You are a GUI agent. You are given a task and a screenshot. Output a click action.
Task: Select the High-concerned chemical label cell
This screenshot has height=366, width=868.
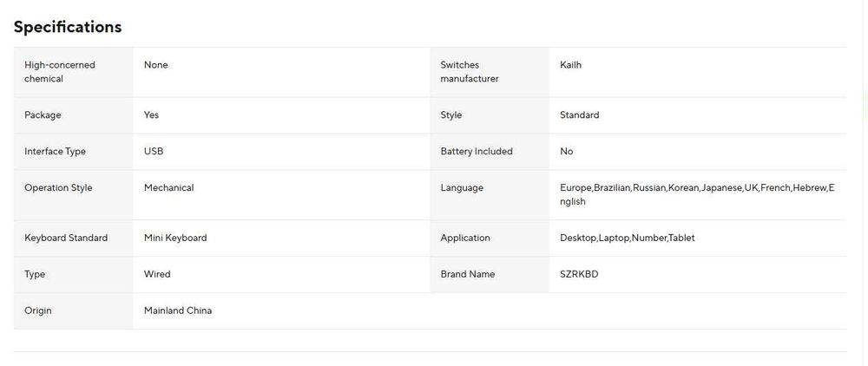[60, 72]
